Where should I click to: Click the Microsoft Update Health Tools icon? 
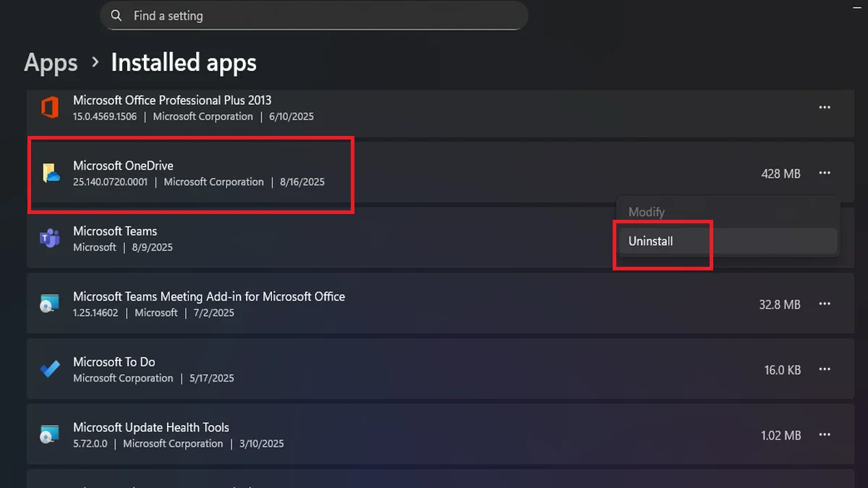(49, 435)
